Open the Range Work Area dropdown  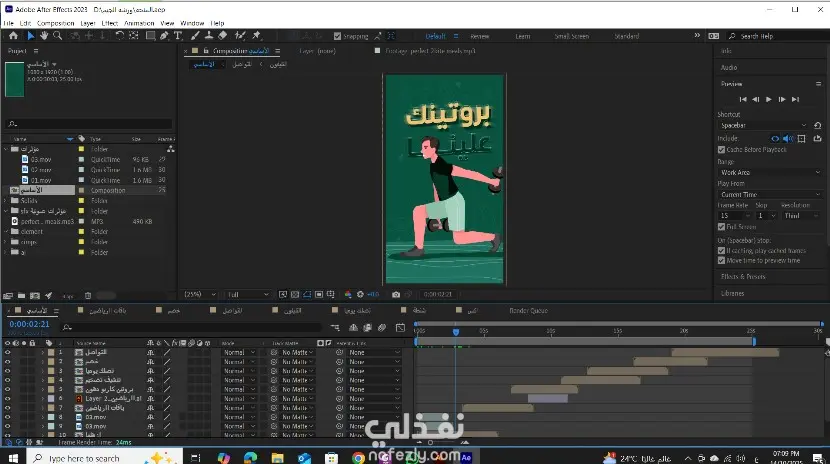[770, 172]
